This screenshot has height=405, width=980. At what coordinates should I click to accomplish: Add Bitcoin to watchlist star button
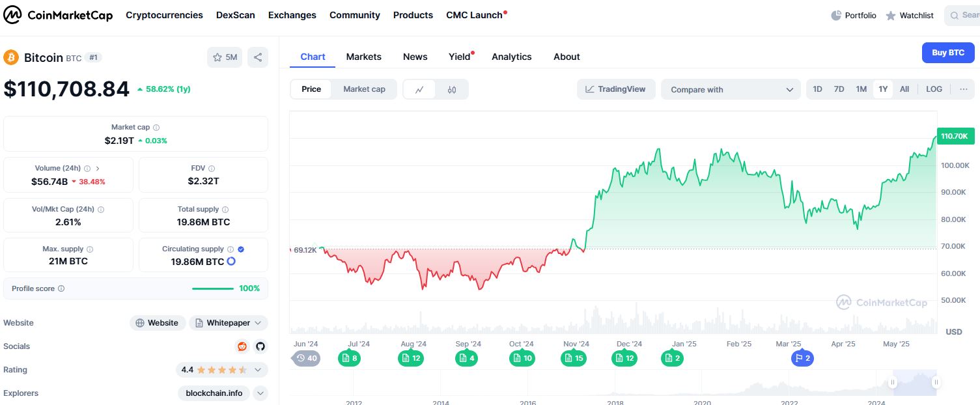(225, 57)
